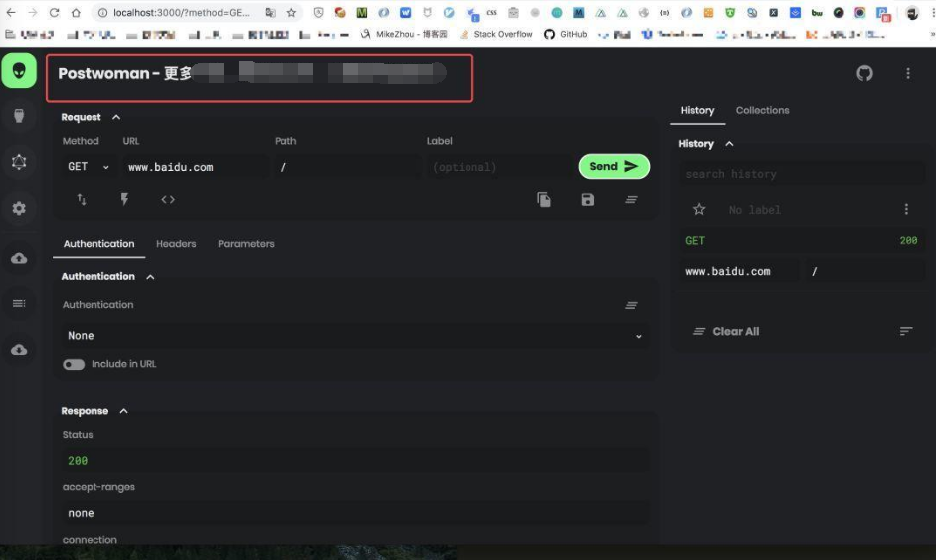Bookmark this page with star icon

(291, 13)
